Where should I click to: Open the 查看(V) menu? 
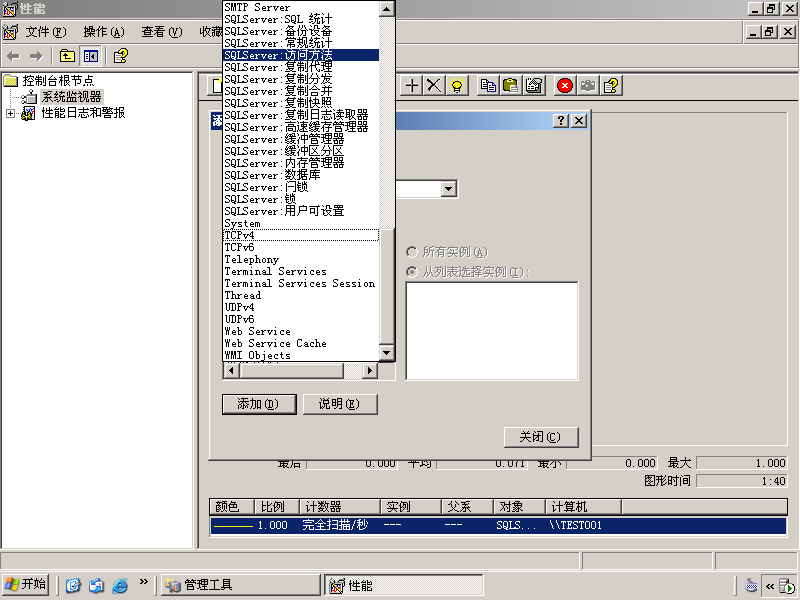click(162, 32)
